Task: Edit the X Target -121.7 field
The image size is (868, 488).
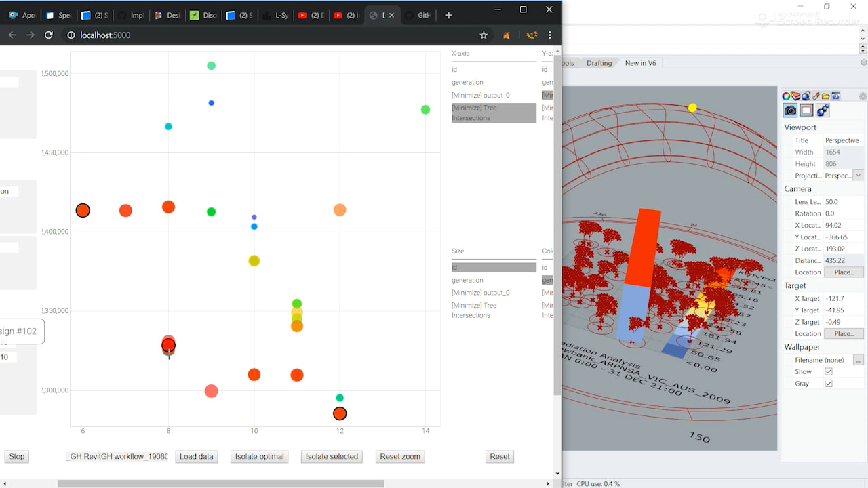Action: [844, 299]
